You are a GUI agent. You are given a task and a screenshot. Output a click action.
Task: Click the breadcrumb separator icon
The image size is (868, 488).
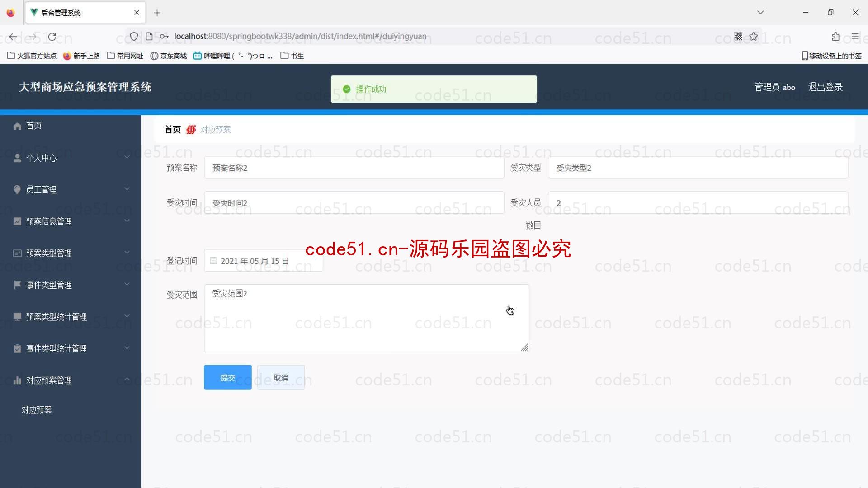click(191, 130)
